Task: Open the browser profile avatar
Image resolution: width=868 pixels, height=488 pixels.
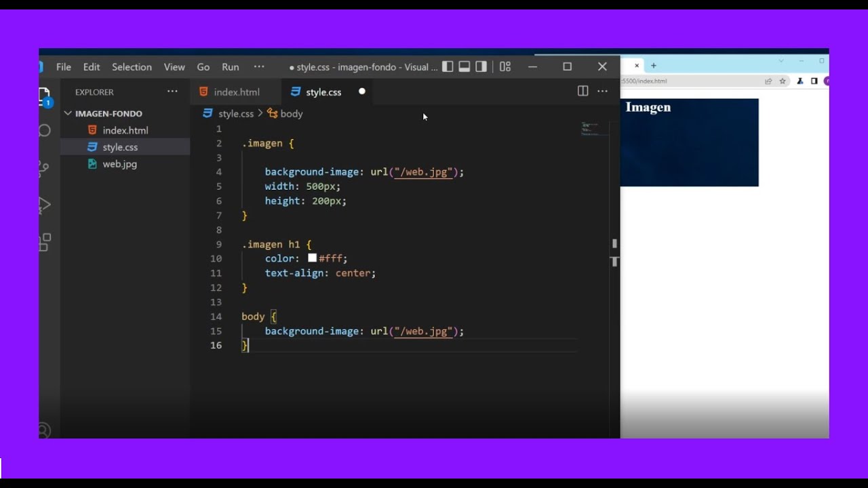Action: coord(826,81)
